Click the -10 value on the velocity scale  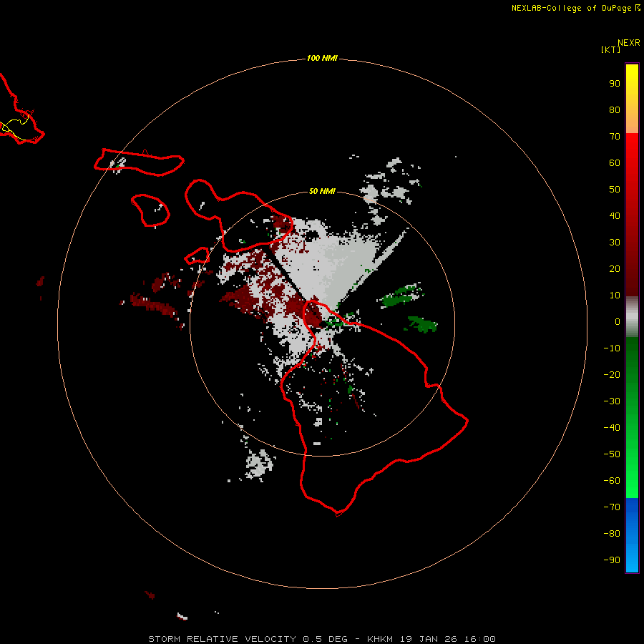click(x=612, y=348)
